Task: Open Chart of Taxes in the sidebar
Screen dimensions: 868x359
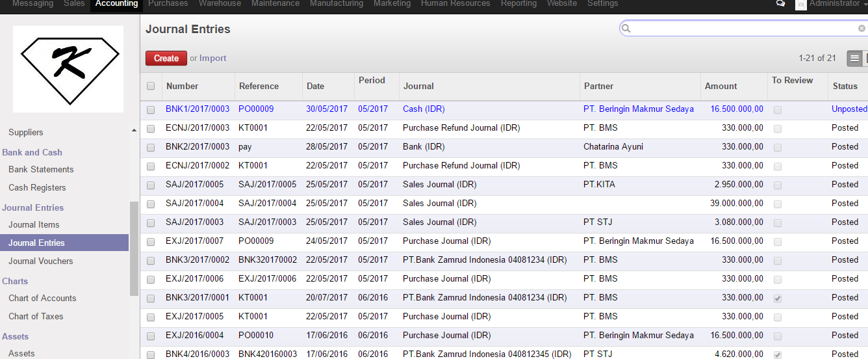Action: (x=36, y=316)
